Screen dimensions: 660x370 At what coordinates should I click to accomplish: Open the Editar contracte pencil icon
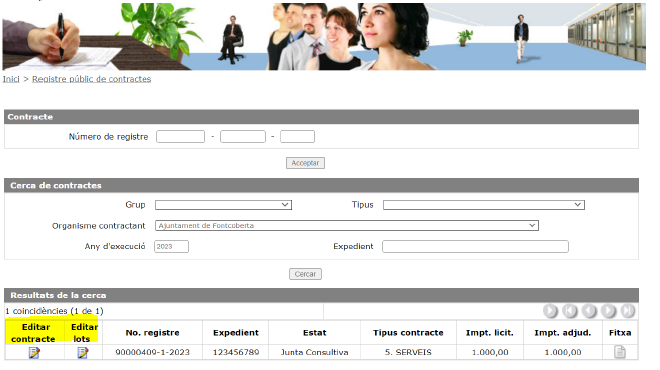pos(34,353)
